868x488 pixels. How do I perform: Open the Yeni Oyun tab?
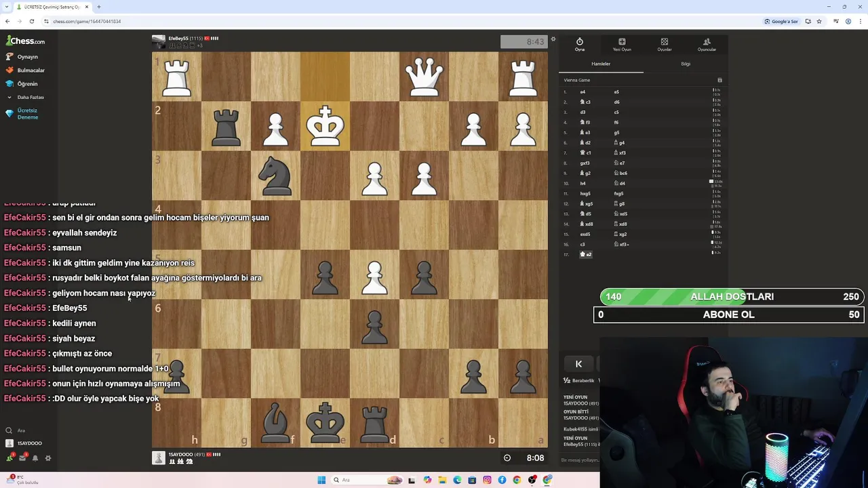coord(622,45)
